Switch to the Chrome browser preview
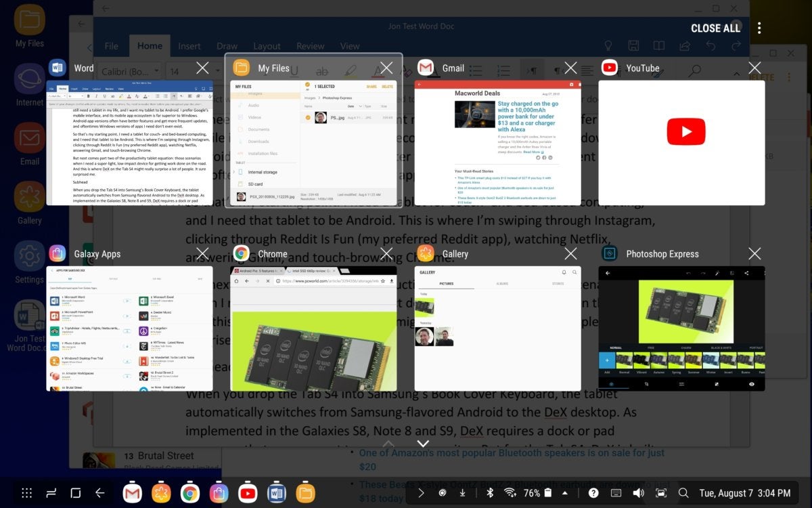 click(x=313, y=329)
